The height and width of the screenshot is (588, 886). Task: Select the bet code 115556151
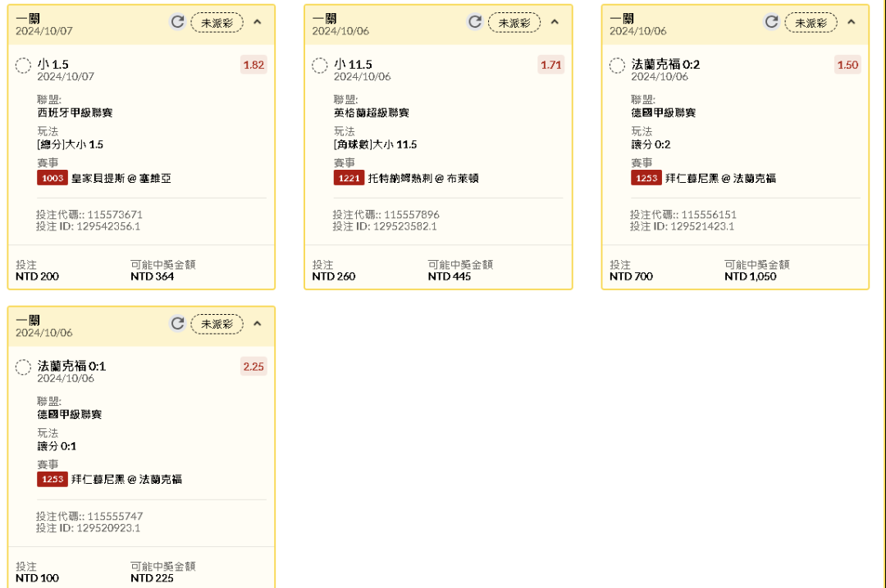coord(709,215)
